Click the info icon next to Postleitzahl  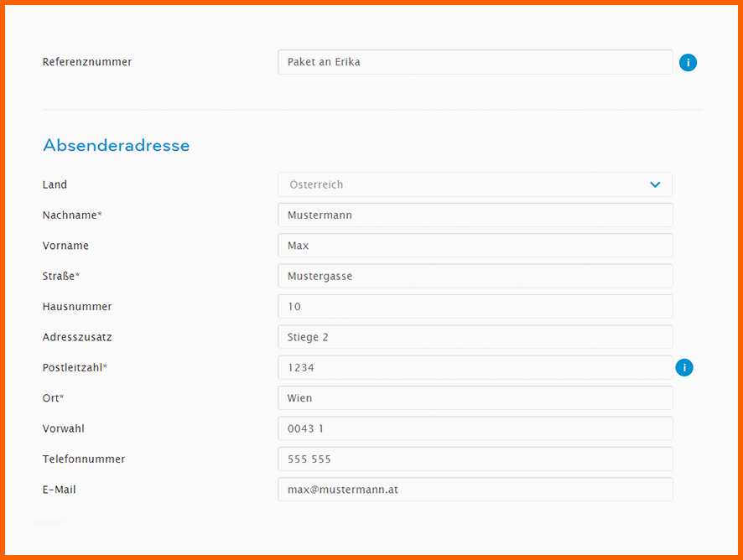pyautogui.click(x=684, y=367)
